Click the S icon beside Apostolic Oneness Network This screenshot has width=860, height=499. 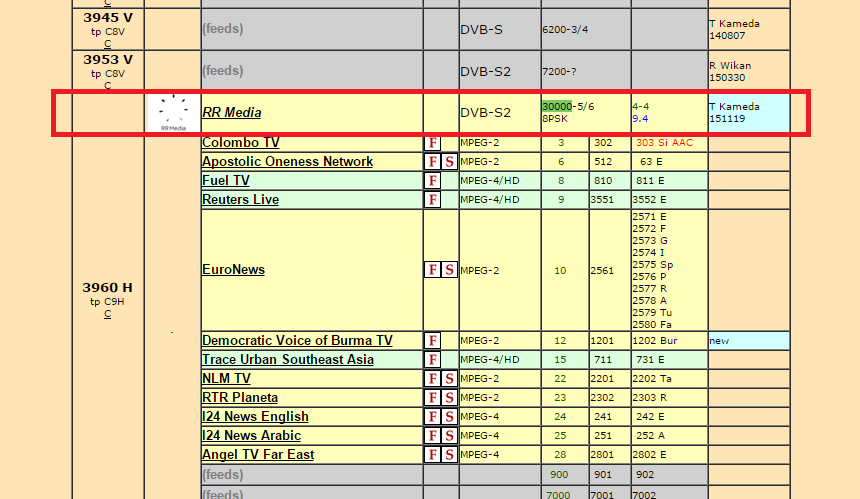[449, 162]
